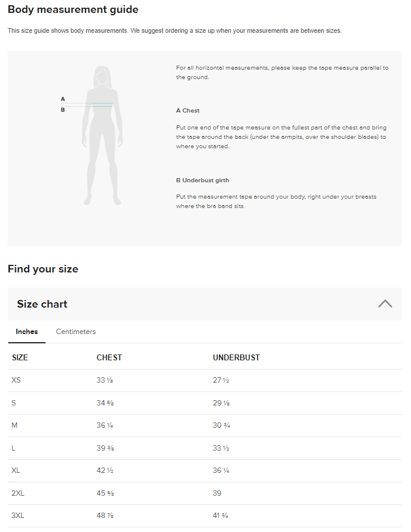
Task: Select the XS size row
Action: pos(16,380)
